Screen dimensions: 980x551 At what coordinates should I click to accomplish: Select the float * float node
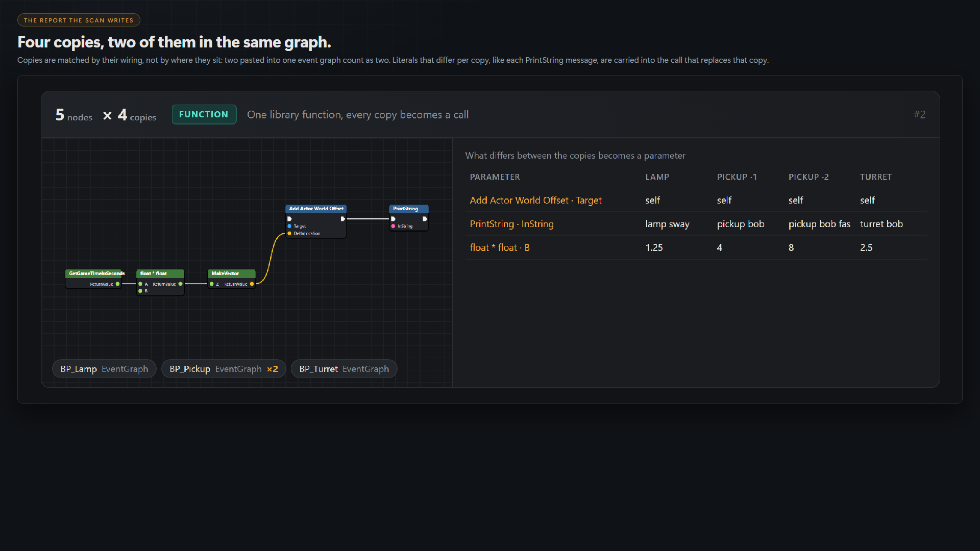[160, 282]
